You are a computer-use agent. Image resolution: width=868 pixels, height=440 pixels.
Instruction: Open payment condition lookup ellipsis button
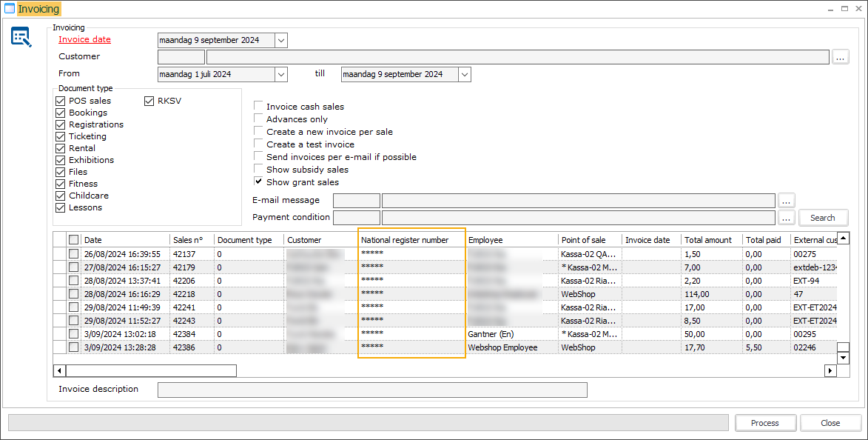(786, 218)
